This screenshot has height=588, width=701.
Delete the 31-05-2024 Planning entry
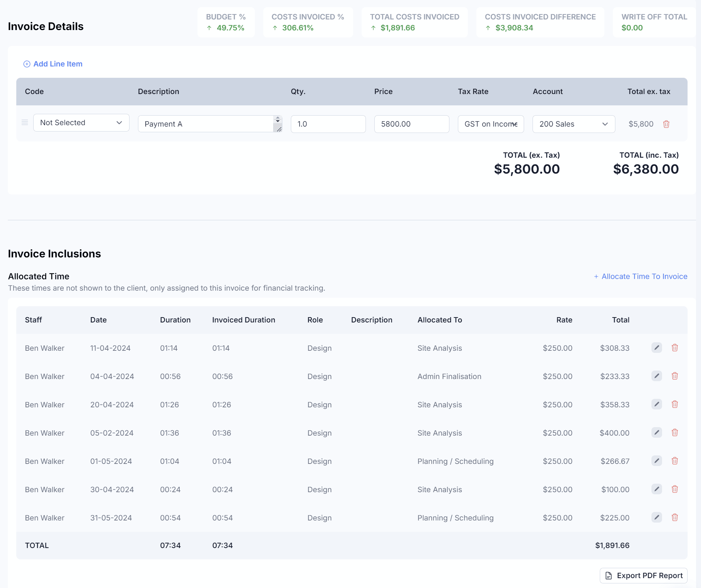click(675, 517)
